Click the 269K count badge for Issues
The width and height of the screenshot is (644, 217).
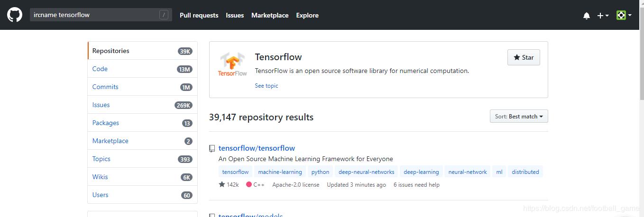184,105
